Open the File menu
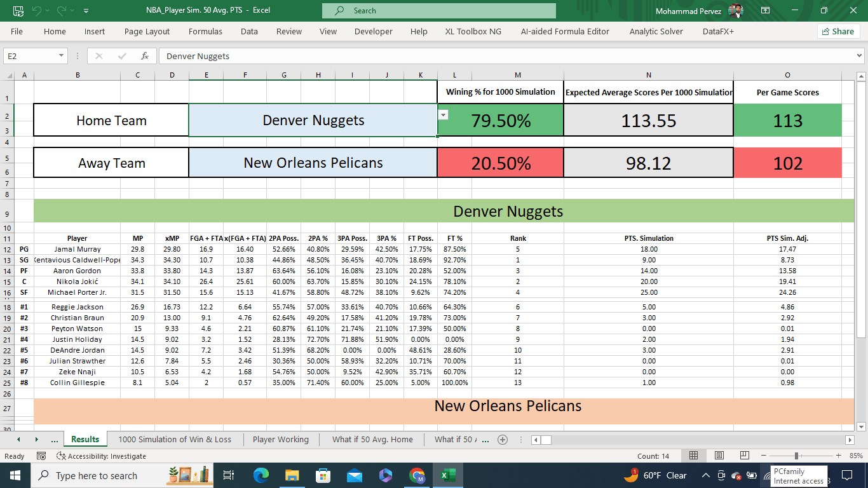 coord(17,31)
